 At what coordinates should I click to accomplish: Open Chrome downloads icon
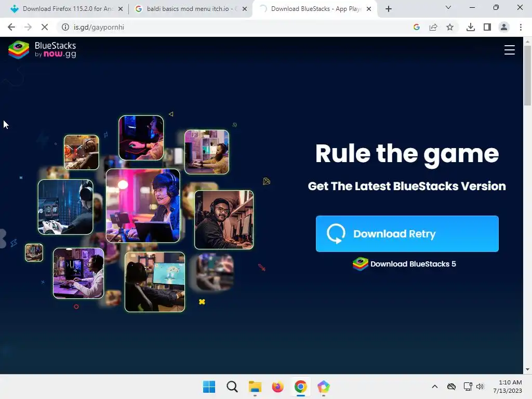471,27
